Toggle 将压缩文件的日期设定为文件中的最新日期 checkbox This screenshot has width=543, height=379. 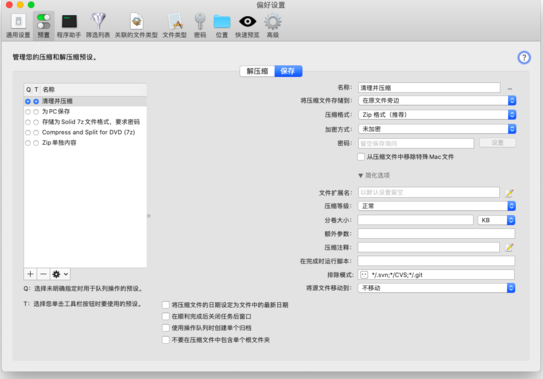[166, 305]
